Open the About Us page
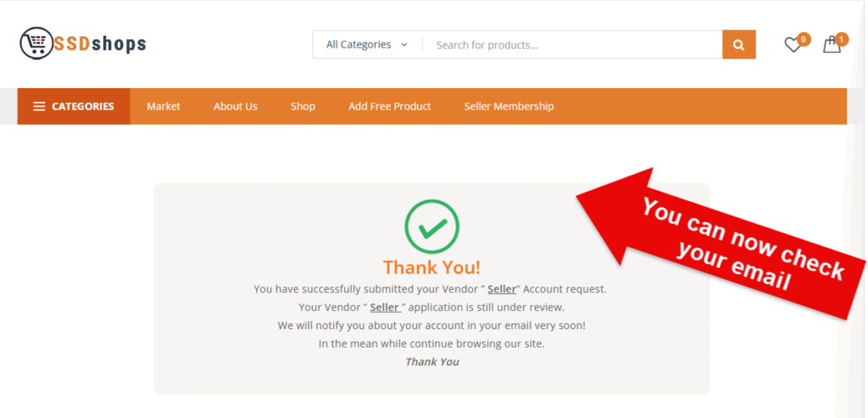 [236, 107]
